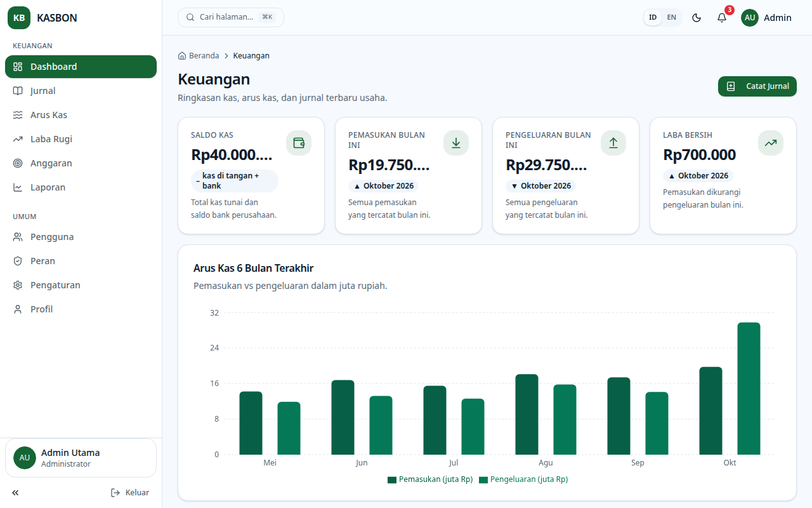Image resolution: width=812 pixels, height=508 pixels.
Task: Switch language to ID
Action: (x=653, y=18)
